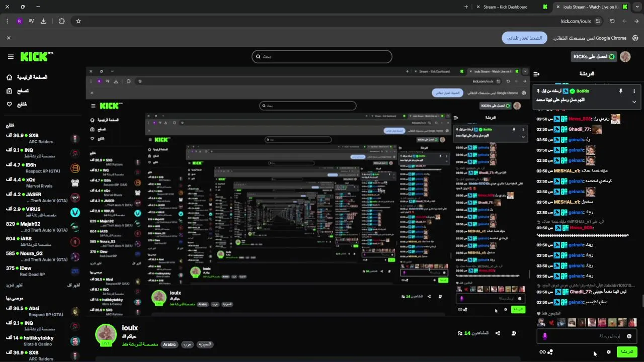This screenshot has width=644, height=362.
Task: Dismiss the default browser infobar
Action: coord(9,38)
